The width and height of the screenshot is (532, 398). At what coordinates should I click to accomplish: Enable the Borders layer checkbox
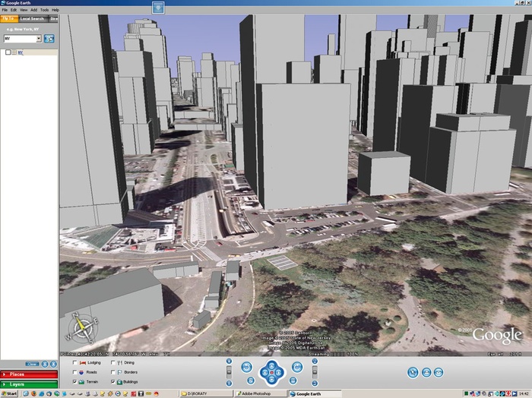[113, 372]
